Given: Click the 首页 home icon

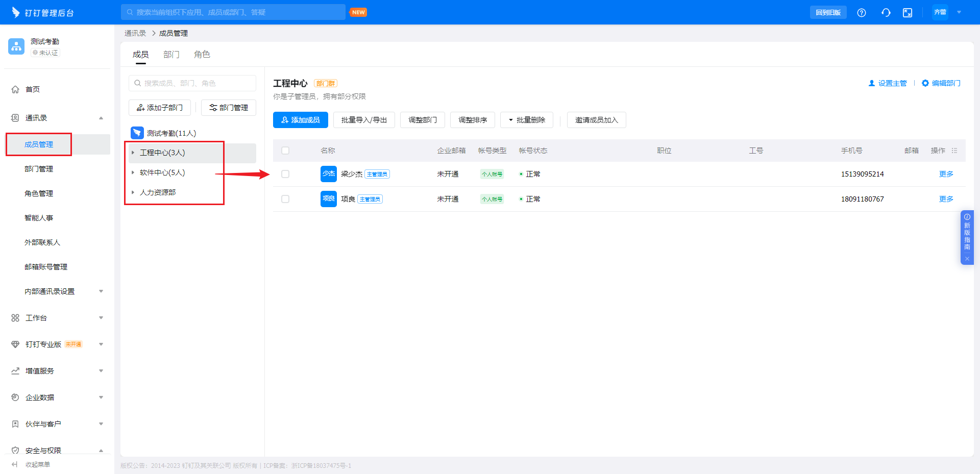Looking at the screenshot, I should pos(15,89).
